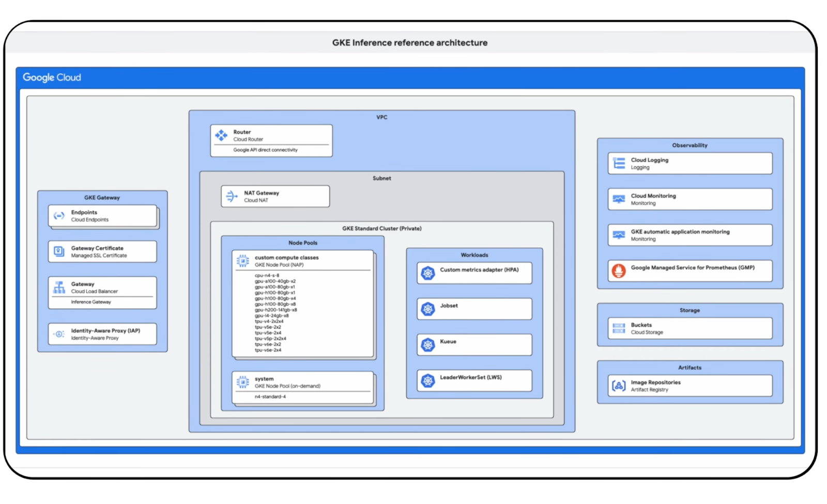Click the GKE Node Pool (NAP) text
This screenshot has height=504, width=827.
tap(279, 265)
